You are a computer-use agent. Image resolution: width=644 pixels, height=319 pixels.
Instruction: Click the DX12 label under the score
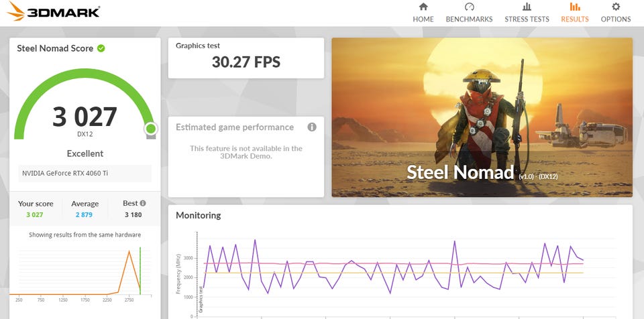click(x=85, y=134)
